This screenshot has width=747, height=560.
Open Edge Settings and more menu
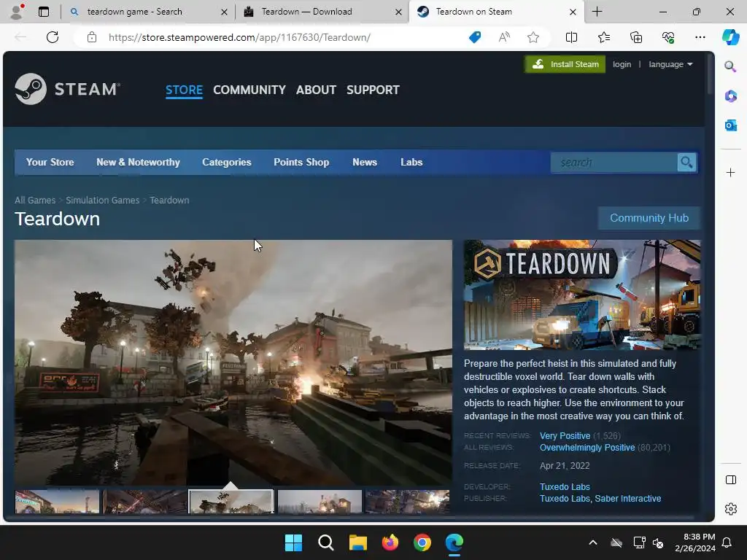pos(700,37)
